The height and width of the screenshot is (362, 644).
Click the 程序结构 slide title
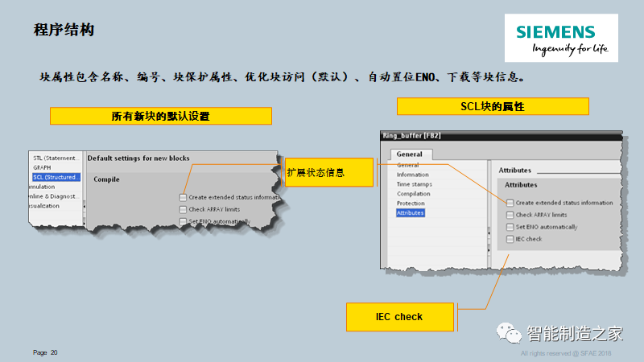tap(64, 30)
